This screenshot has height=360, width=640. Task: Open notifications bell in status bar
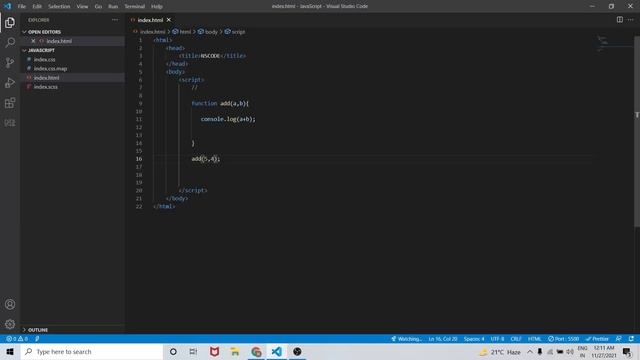(631, 339)
